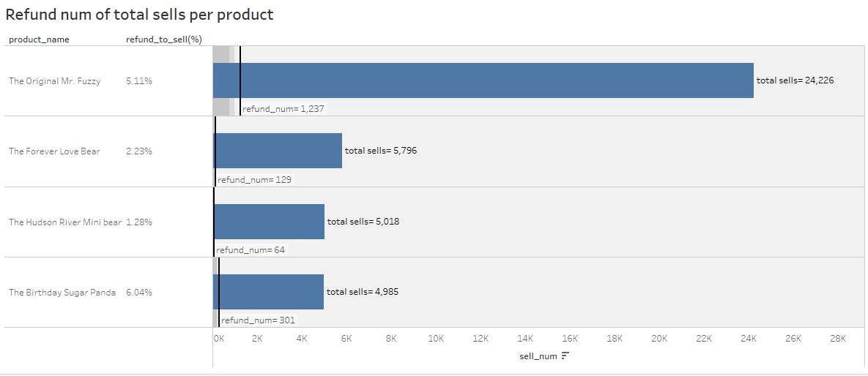The height and width of the screenshot is (376, 868).
Task: Click the product_name column header
Action: (x=39, y=40)
